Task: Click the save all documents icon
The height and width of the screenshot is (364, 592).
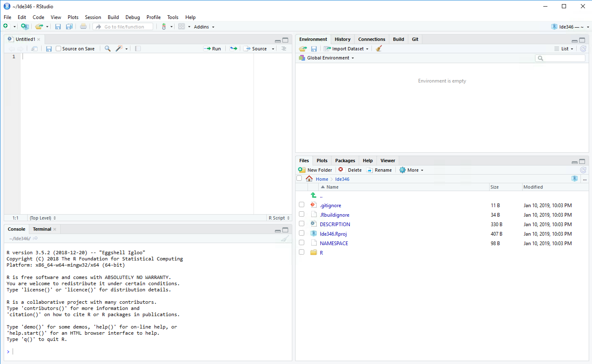Action: 69,27
